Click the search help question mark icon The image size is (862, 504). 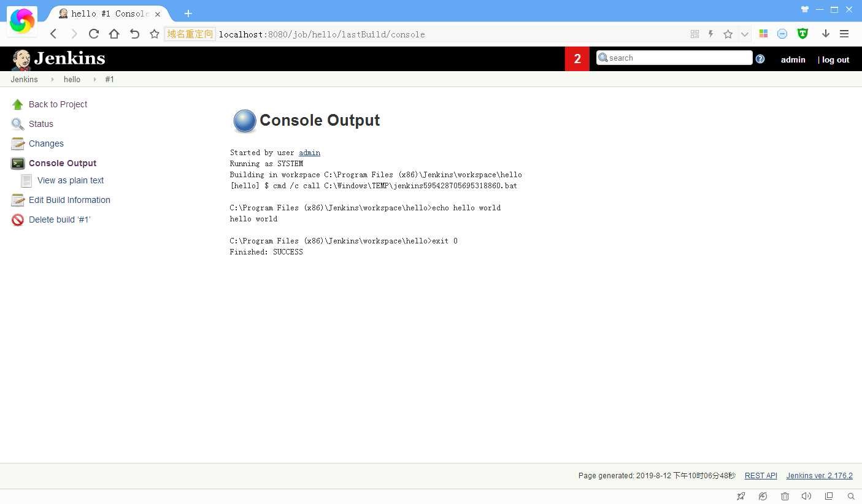[760, 59]
